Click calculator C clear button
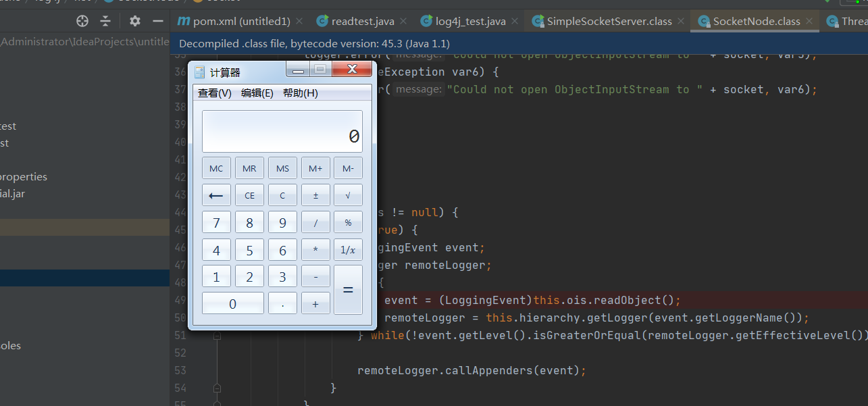 [x=282, y=195]
